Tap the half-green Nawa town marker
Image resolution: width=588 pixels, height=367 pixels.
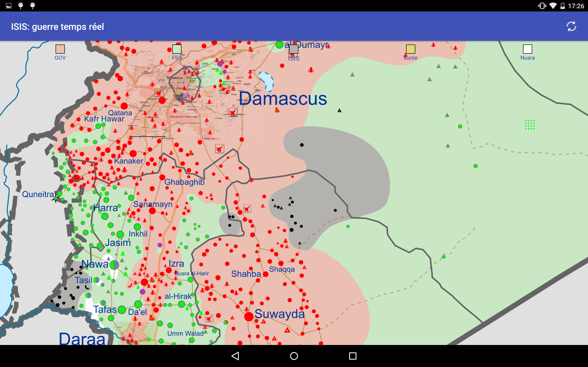point(114,265)
